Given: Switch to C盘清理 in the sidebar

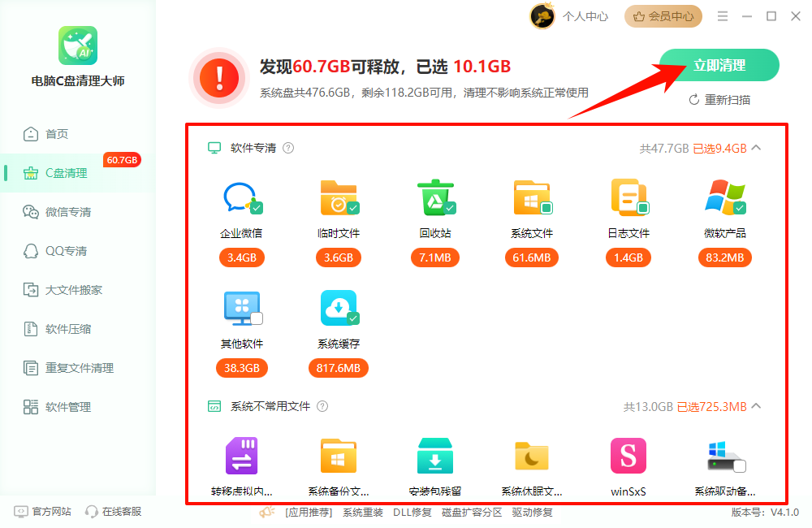Looking at the screenshot, I should pos(67,172).
